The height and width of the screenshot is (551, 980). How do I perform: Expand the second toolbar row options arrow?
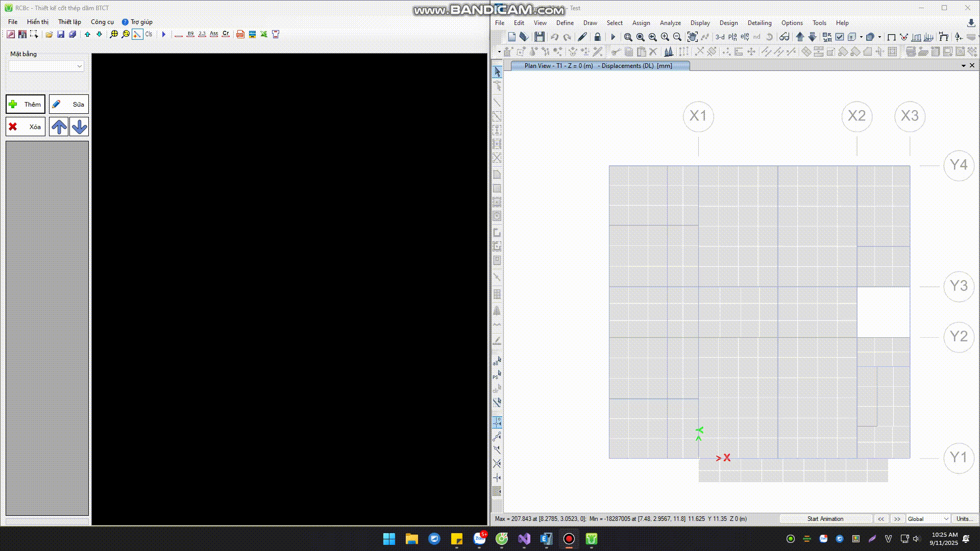[499, 52]
